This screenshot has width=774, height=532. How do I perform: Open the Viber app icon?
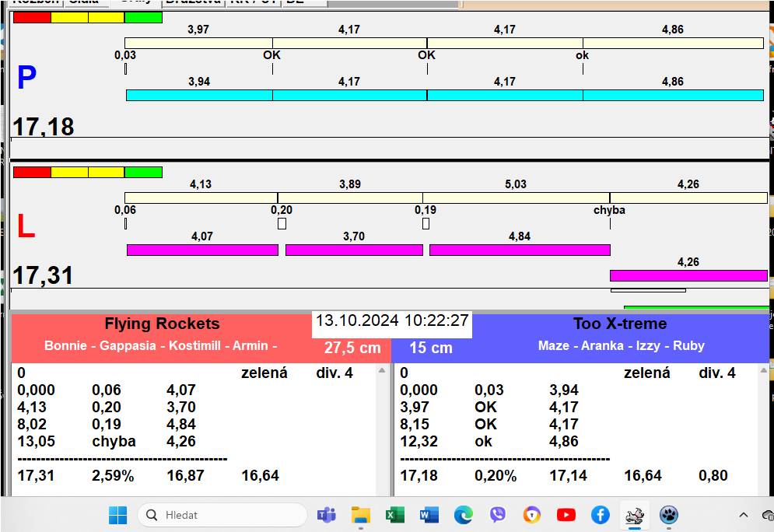coord(498,515)
